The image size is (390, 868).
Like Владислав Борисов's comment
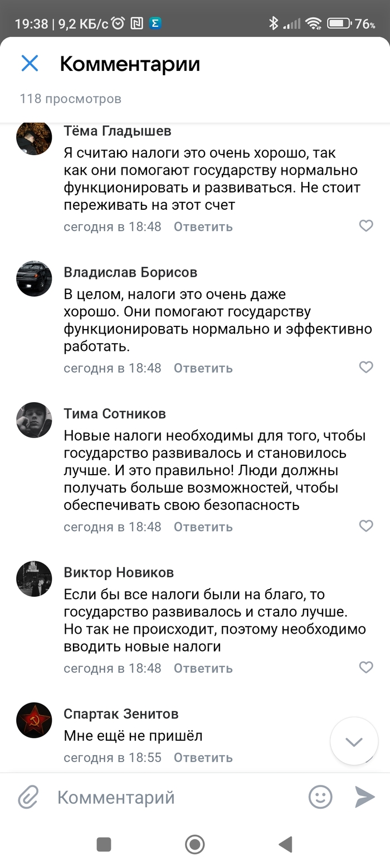(x=366, y=367)
